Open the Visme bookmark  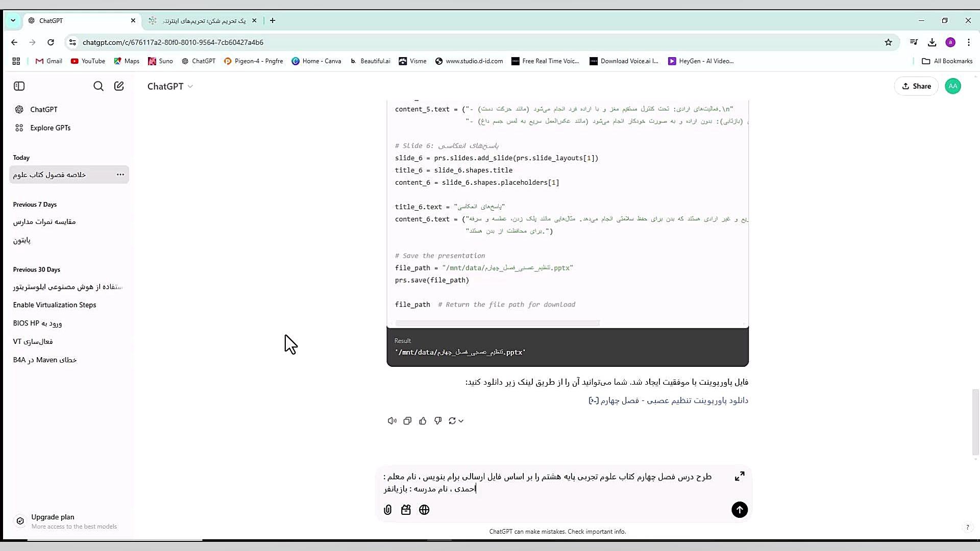click(412, 61)
